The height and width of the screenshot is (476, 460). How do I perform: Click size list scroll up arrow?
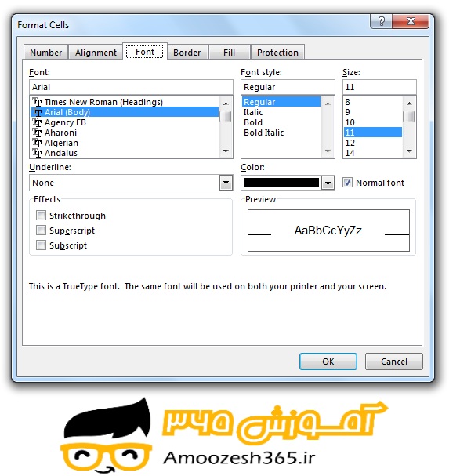pyautogui.click(x=409, y=104)
